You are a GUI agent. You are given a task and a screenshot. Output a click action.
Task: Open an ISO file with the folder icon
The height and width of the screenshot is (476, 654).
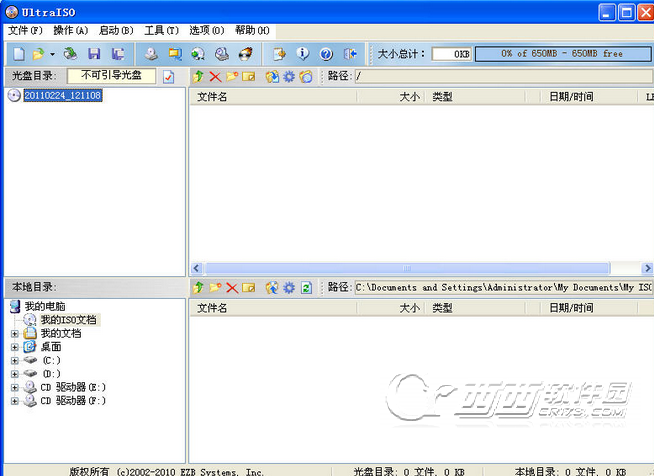click(38, 54)
